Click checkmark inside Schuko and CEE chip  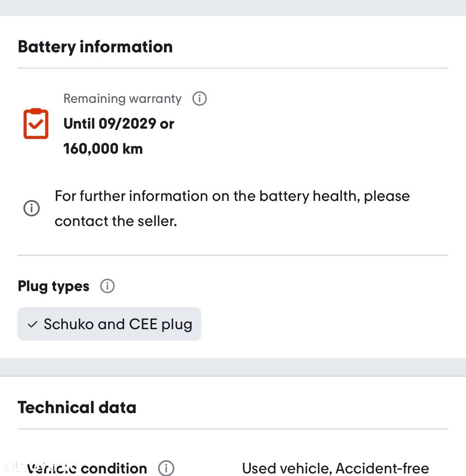pyautogui.click(x=32, y=325)
